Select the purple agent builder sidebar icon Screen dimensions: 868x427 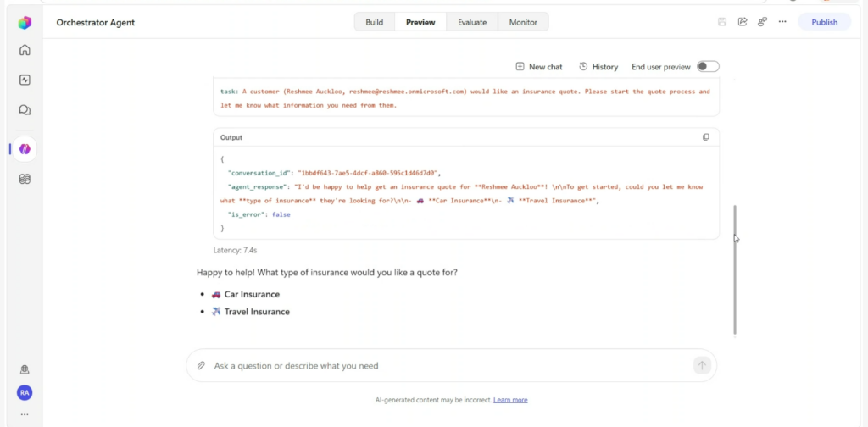[25, 149]
